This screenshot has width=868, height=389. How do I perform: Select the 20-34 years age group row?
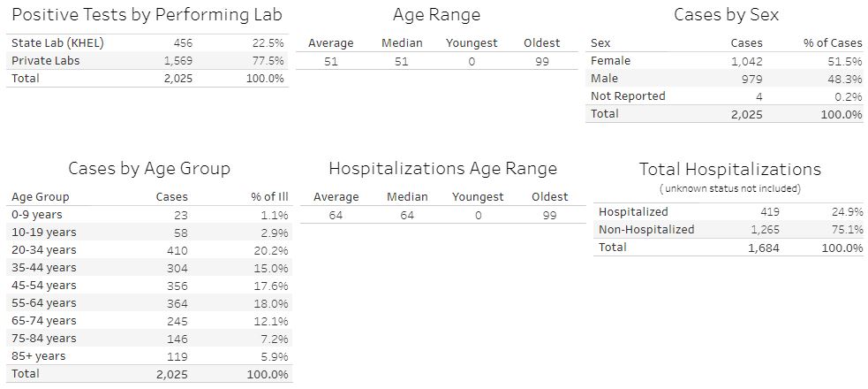pyautogui.click(x=43, y=249)
